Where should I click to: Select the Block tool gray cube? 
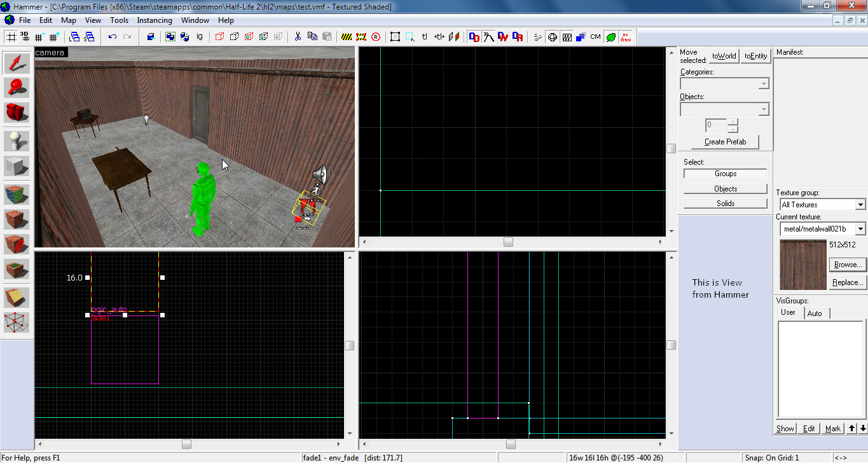17,166
